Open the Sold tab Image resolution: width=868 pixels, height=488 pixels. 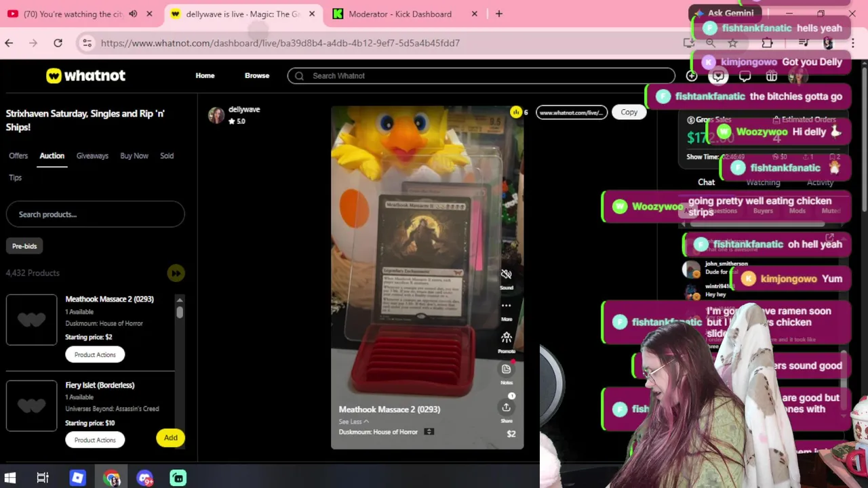pos(167,156)
